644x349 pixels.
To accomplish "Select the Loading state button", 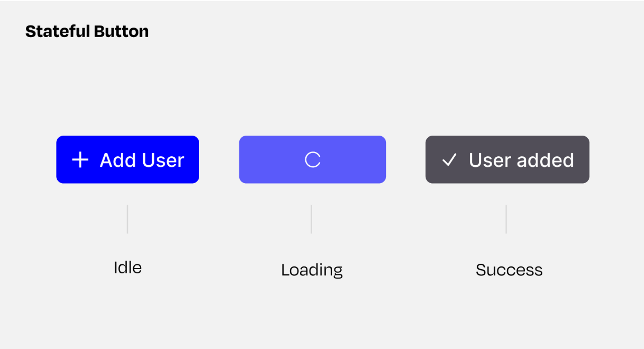I will pos(313,160).
